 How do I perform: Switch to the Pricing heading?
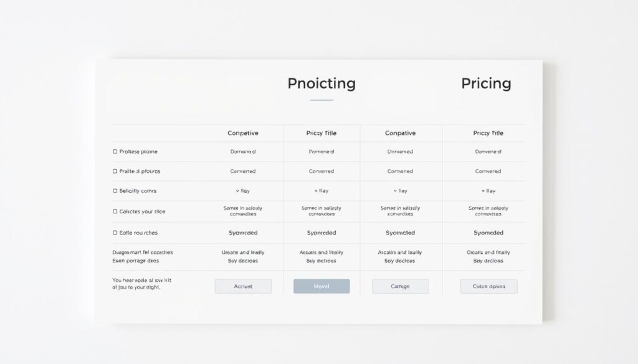pyautogui.click(x=486, y=83)
